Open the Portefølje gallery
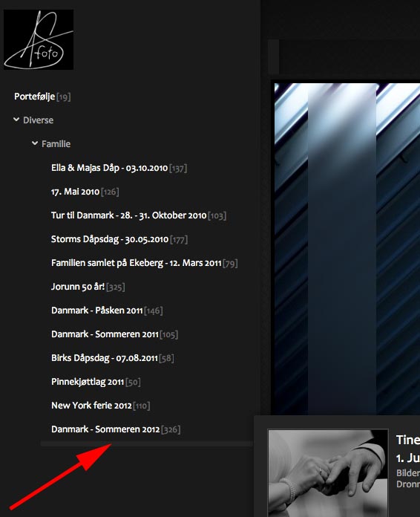The image size is (420, 517). (x=34, y=97)
